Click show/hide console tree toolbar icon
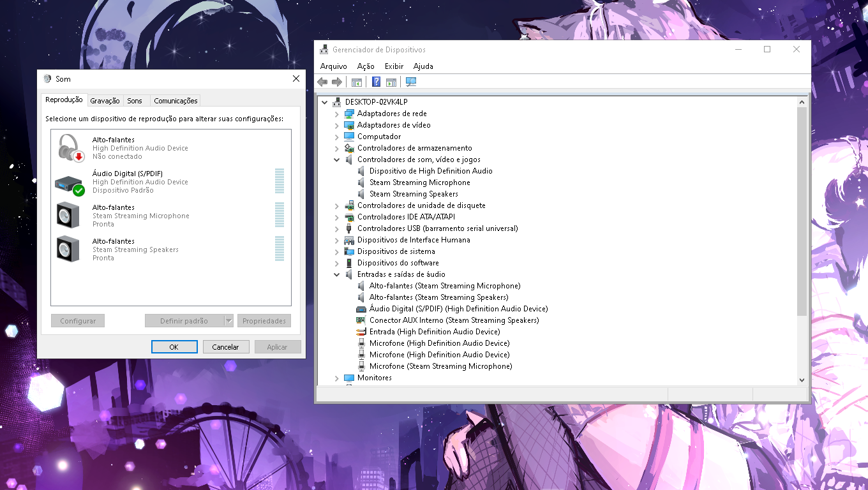The height and width of the screenshot is (490, 868). [357, 82]
